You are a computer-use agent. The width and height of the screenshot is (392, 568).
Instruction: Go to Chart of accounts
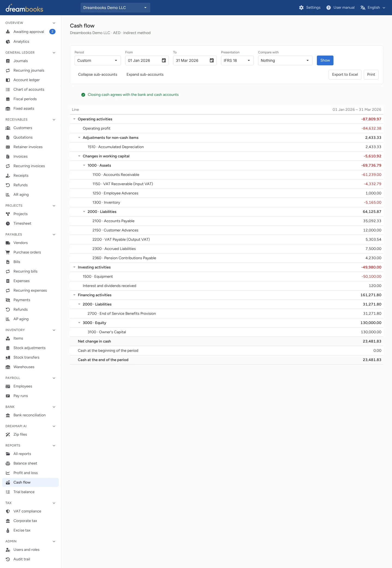point(30,90)
